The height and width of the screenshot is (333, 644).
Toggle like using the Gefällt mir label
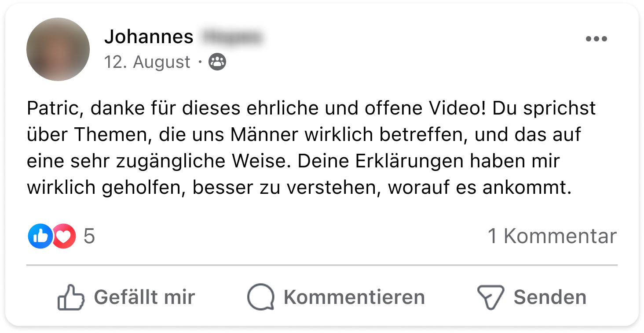coord(144,297)
